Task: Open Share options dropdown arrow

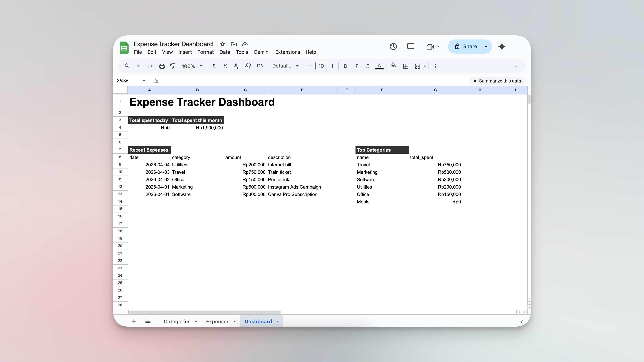Action: [x=486, y=47]
